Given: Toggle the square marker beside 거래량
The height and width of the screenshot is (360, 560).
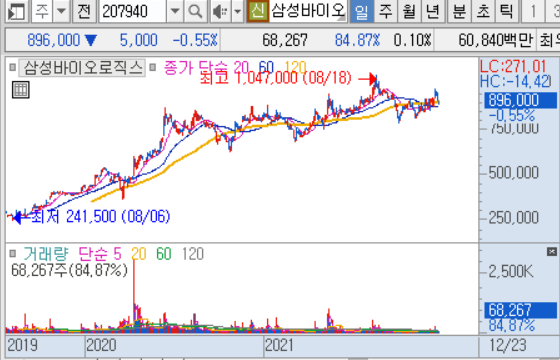Looking at the screenshot, I should (12, 254).
